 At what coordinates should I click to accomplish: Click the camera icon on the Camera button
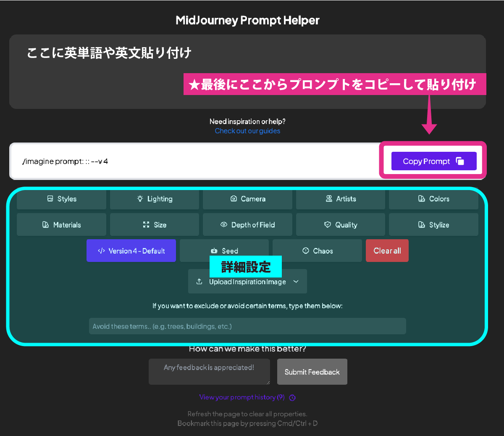(x=234, y=198)
